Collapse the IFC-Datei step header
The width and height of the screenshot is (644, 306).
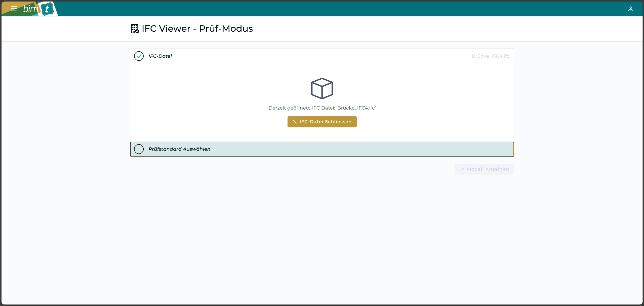(x=302, y=56)
